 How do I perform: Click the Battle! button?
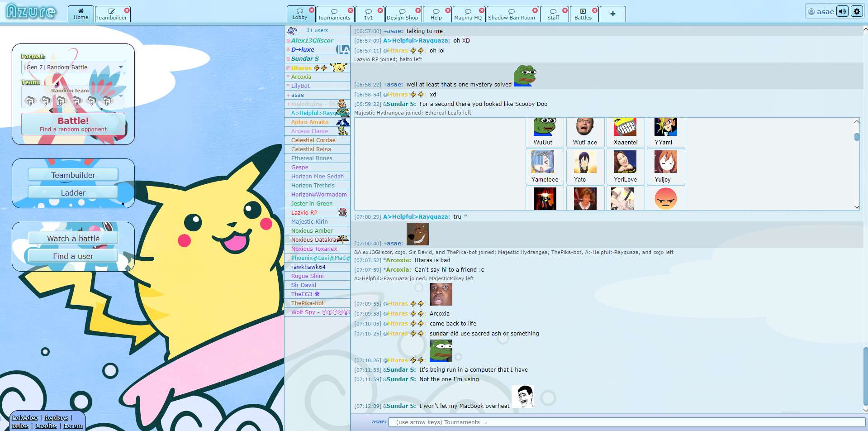73,124
